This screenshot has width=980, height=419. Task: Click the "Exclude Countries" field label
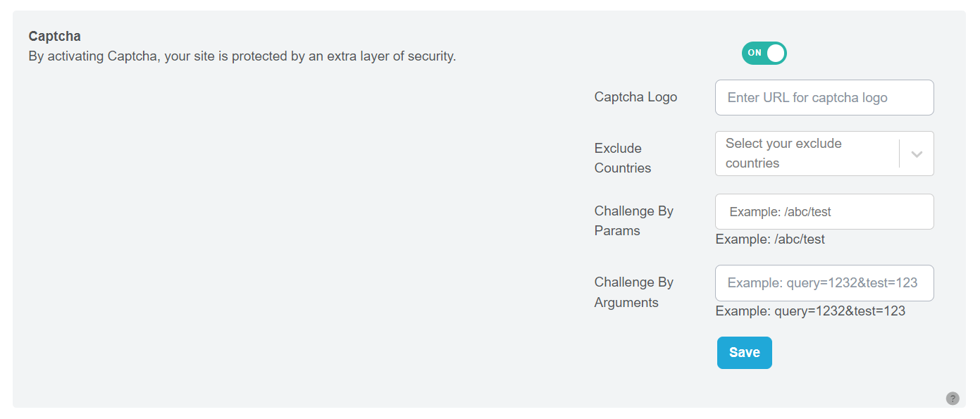(618, 158)
